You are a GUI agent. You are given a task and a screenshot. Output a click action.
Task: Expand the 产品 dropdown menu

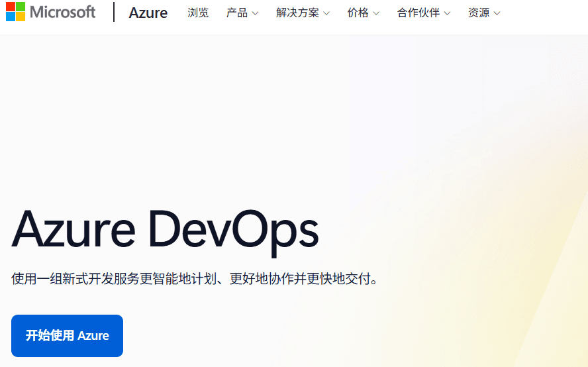[x=242, y=13]
